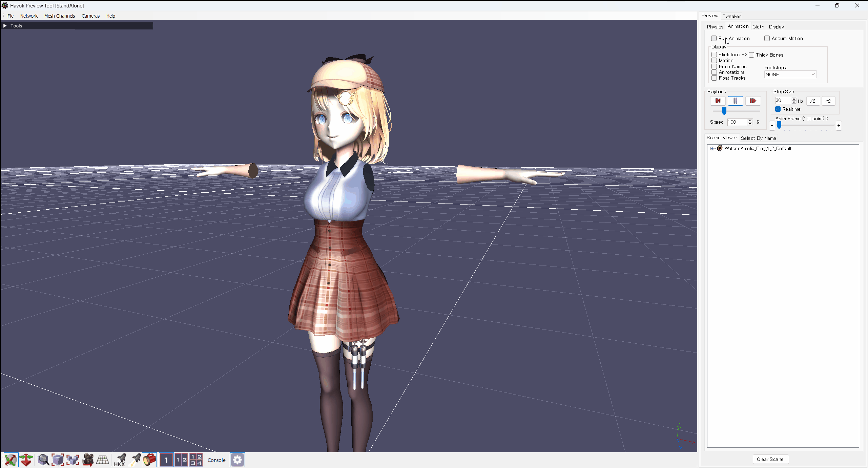Open the Network menu
The width and height of the screenshot is (868, 468).
click(x=29, y=16)
